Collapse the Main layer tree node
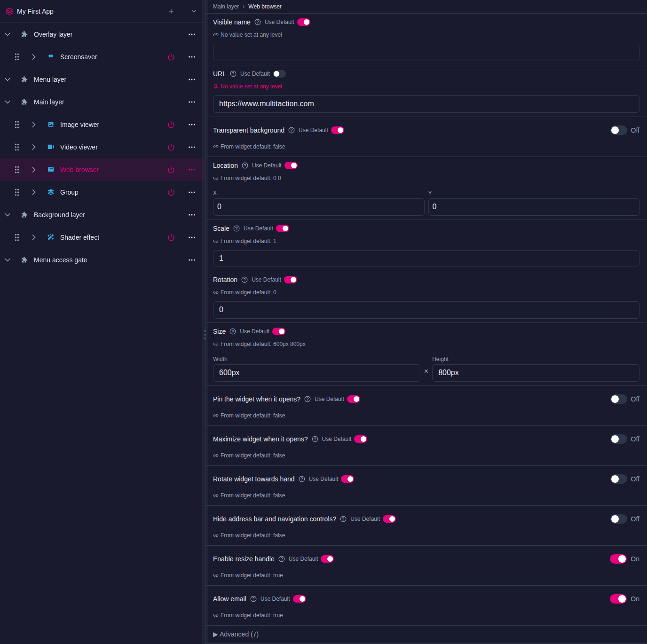Image resolution: width=647 pixels, height=644 pixels. point(8,102)
